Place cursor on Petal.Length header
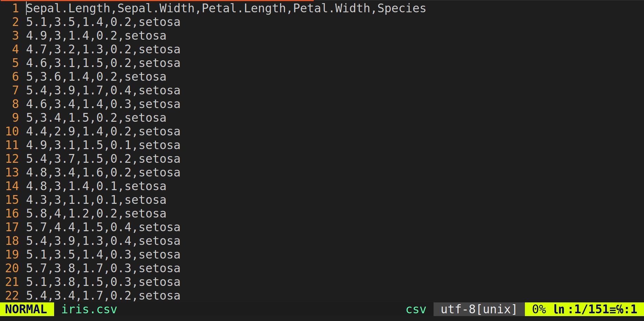The width and height of the screenshot is (644, 321). click(244, 8)
